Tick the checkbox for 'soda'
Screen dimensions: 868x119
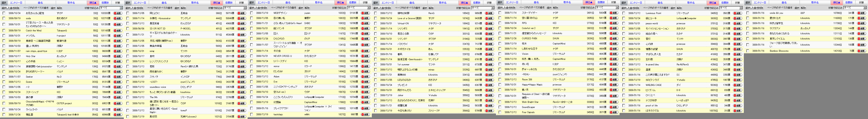4,19
